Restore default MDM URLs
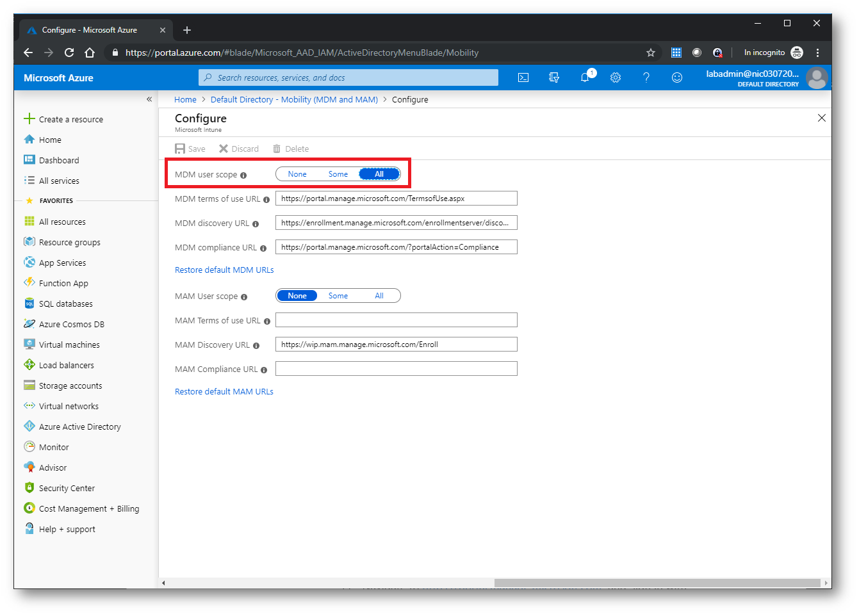859x616 pixels. pos(224,270)
